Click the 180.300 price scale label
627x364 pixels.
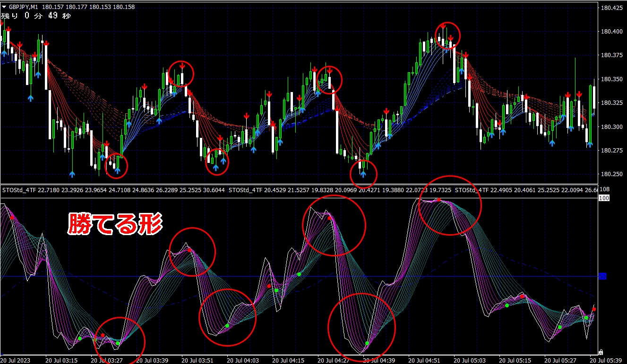click(x=612, y=127)
